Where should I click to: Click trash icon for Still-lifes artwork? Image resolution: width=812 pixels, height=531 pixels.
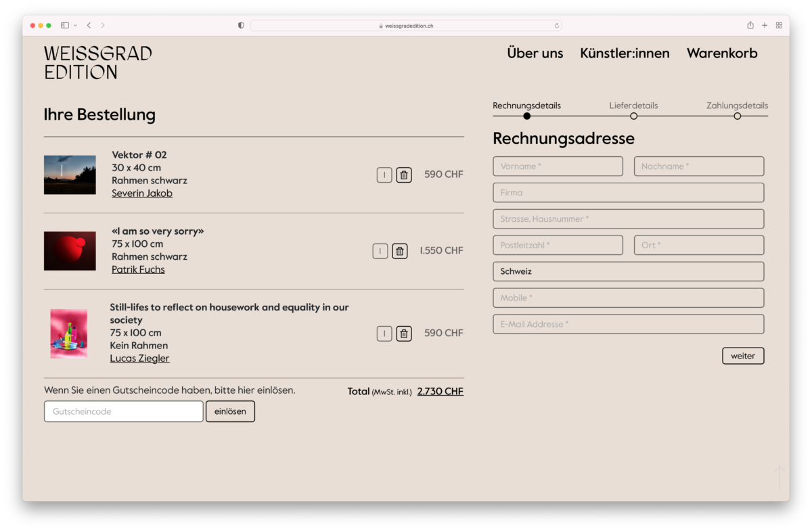(404, 333)
